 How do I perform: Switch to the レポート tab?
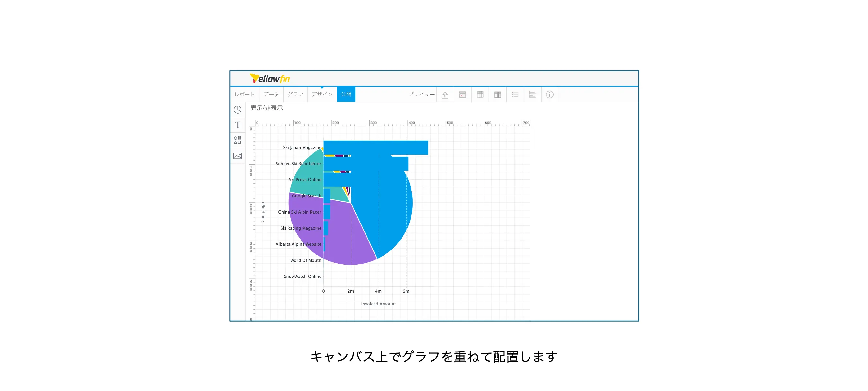click(x=245, y=95)
